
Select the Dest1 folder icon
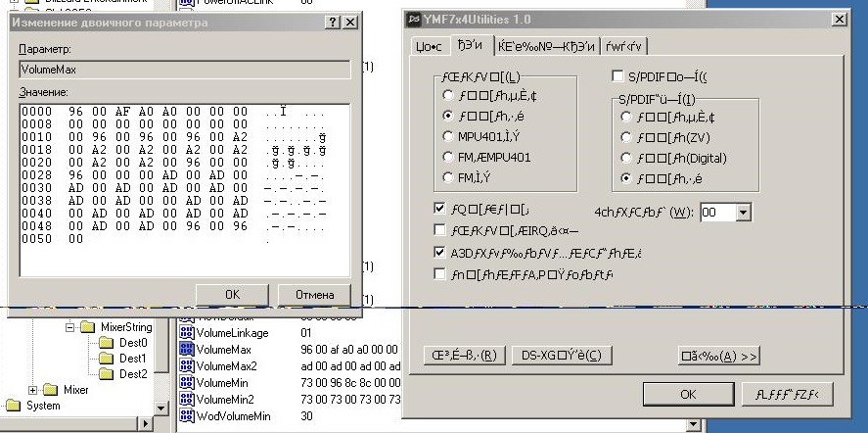[x=107, y=359]
